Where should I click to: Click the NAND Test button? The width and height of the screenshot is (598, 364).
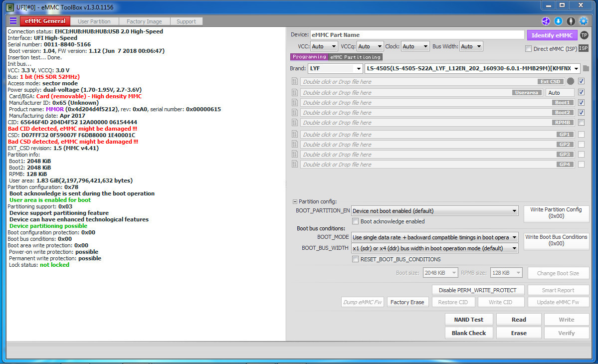469,320
